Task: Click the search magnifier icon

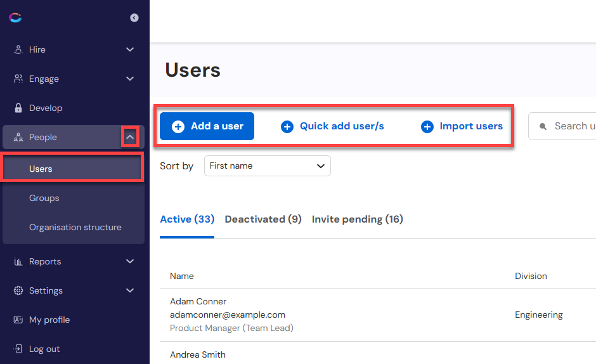Action: click(543, 126)
